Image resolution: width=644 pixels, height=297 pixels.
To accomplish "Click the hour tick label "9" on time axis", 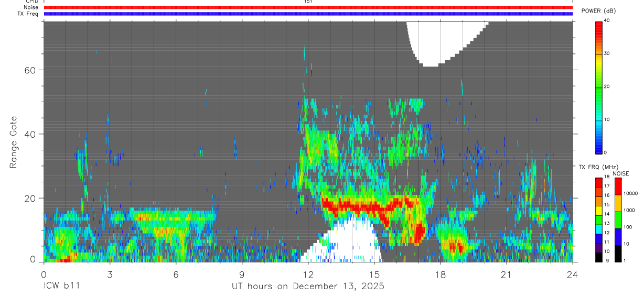I will coord(242,274).
